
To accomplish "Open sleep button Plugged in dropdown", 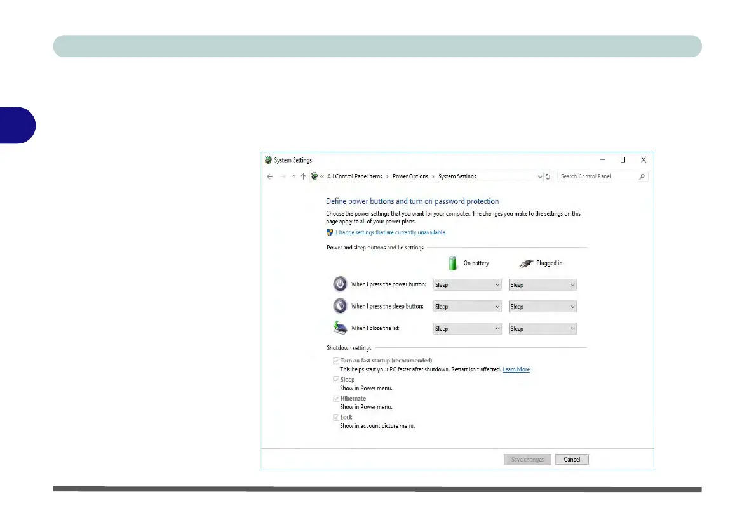I will click(543, 307).
